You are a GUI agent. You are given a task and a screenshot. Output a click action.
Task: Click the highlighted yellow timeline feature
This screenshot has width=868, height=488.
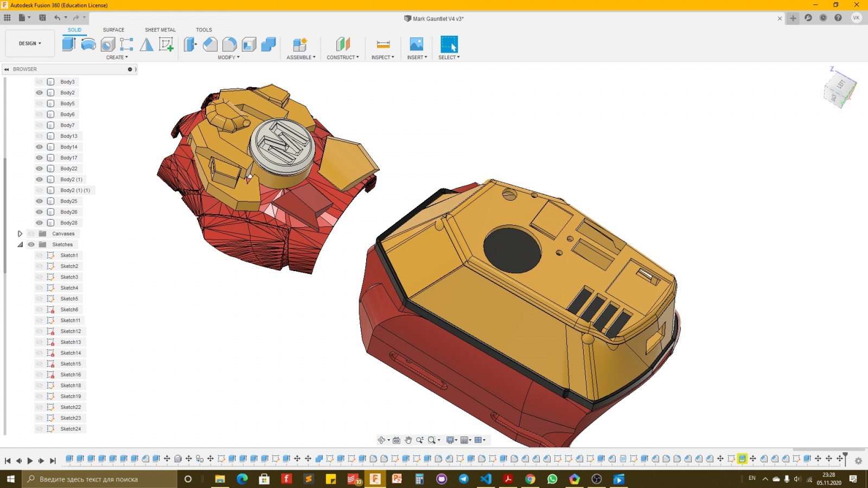[x=742, y=459]
